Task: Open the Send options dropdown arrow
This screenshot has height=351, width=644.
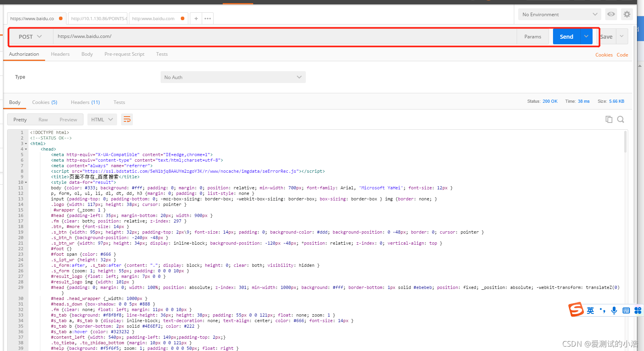Action: coord(586,36)
